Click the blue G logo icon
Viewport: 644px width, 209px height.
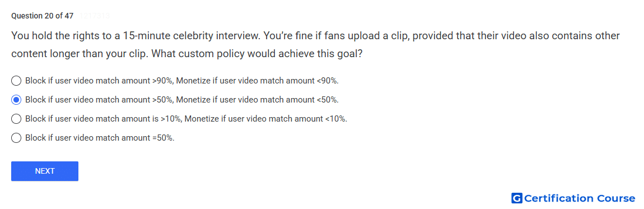tap(517, 198)
